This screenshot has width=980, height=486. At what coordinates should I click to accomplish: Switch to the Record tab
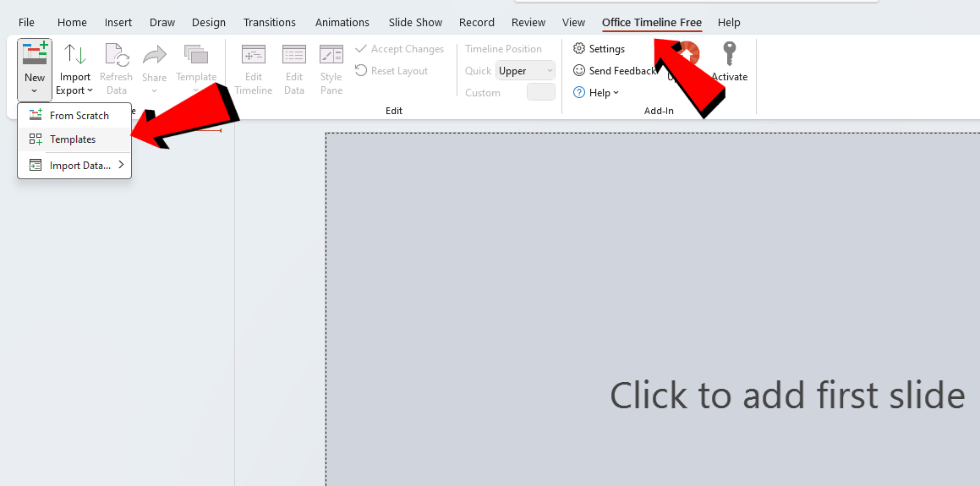pyautogui.click(x=477, y=23)
